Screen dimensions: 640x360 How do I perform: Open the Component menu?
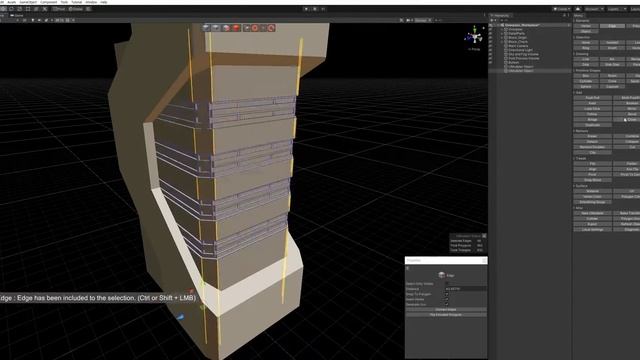click(49, 2)
